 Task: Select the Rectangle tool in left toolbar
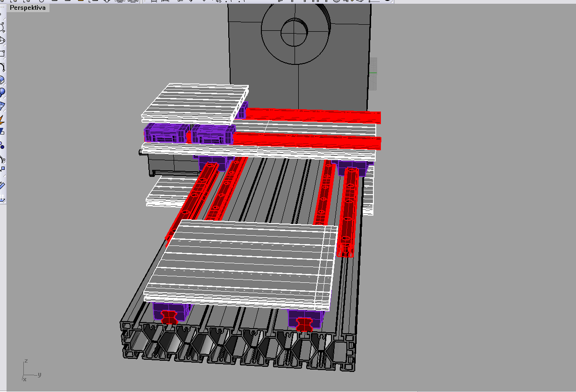point(2,54)
